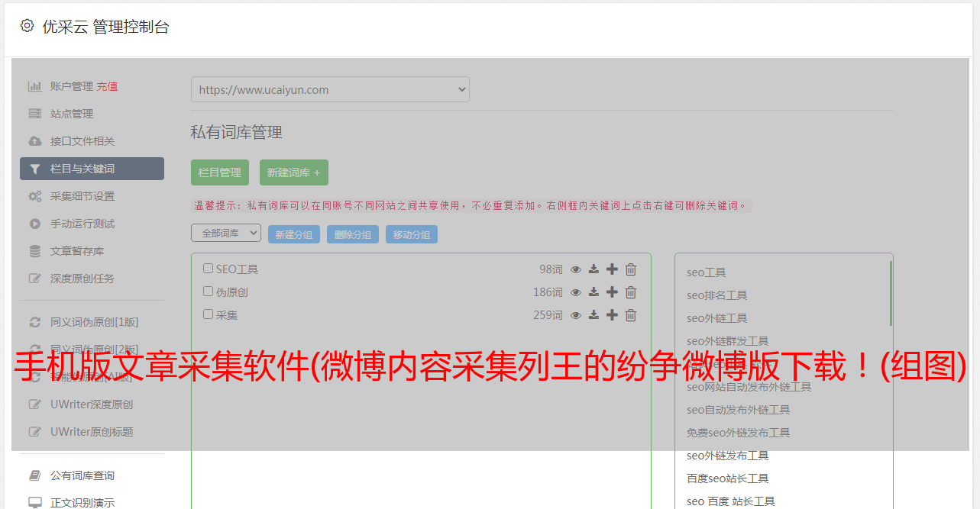Tick the 伪原创 checkbox

(208, 292)
